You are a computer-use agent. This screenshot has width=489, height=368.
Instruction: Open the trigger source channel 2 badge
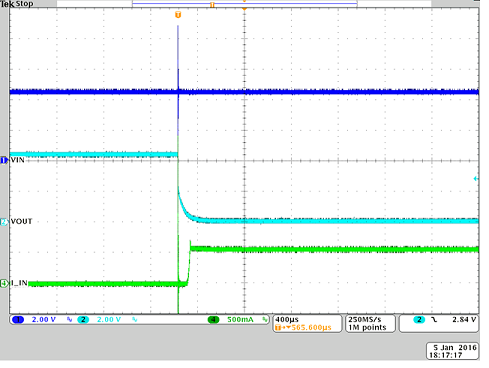pos(419,320)
